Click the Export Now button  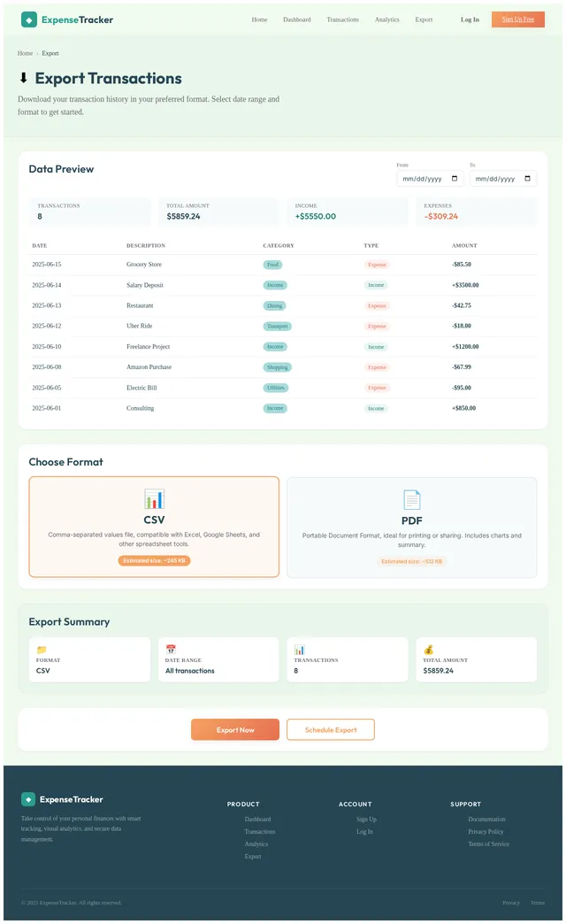coord(235,729)
